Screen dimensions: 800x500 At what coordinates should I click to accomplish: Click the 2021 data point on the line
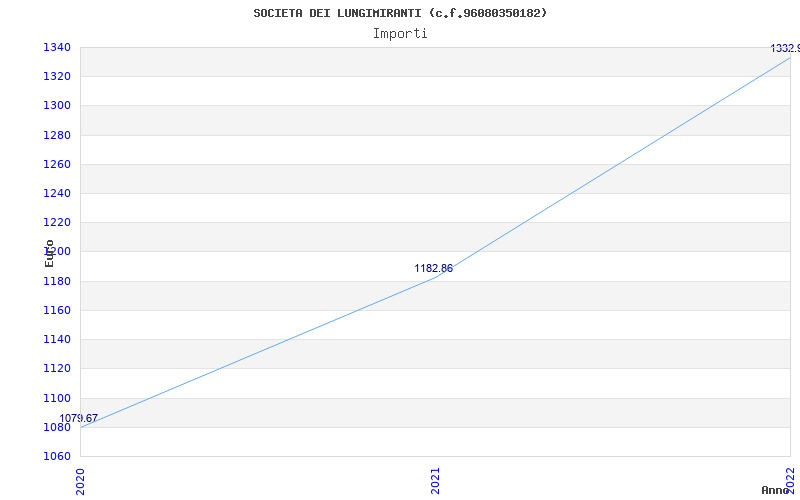tap(435, 277)
